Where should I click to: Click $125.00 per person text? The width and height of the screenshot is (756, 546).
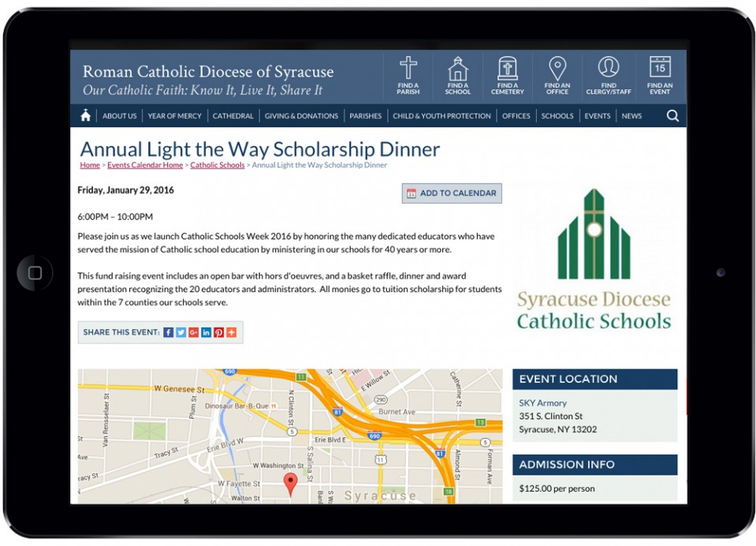click(557, 488)
